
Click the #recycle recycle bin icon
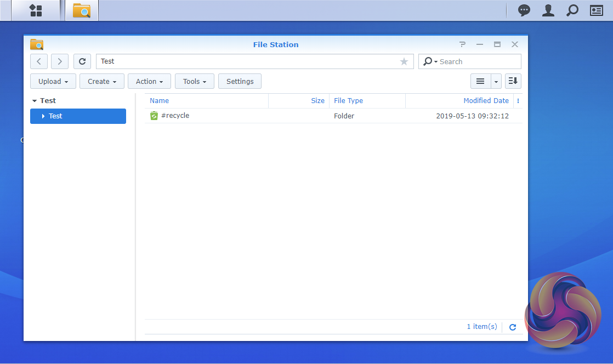154,116
